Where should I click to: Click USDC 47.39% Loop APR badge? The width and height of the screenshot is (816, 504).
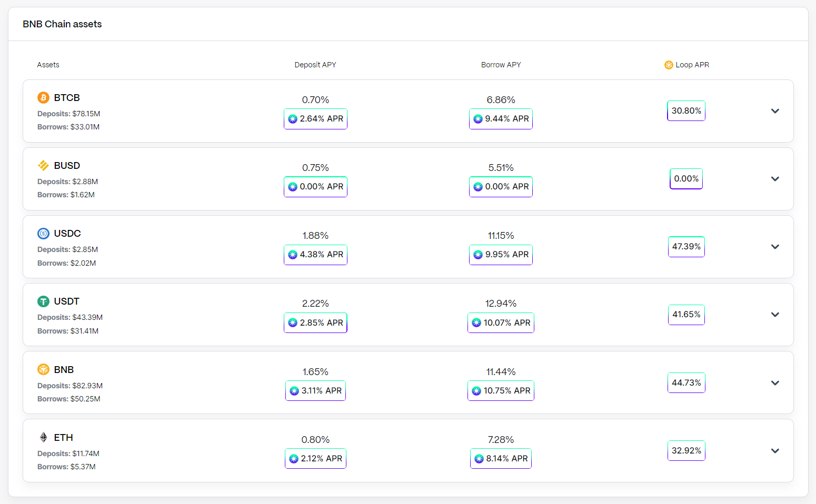pos(686,247)
